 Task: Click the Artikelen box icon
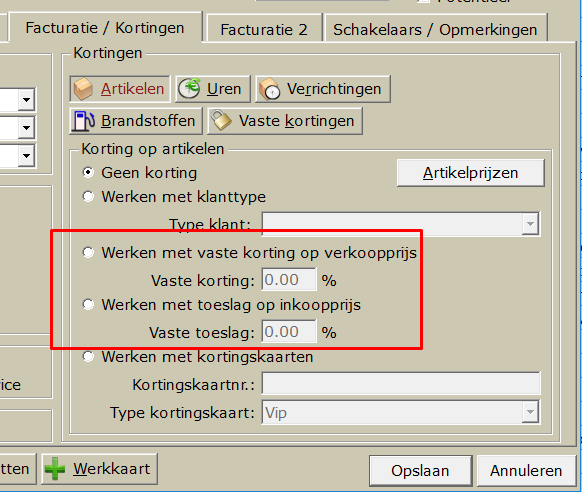click(83, 89)
